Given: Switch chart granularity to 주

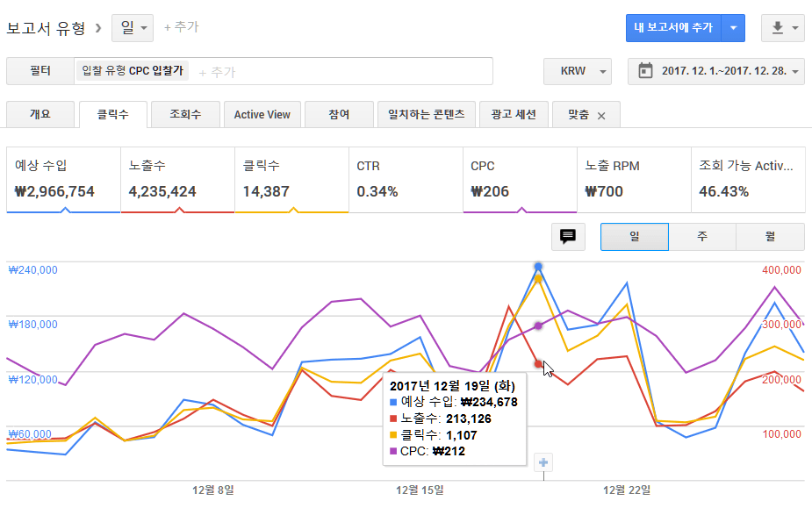Looking at the screenshot, I should point(702,237).
